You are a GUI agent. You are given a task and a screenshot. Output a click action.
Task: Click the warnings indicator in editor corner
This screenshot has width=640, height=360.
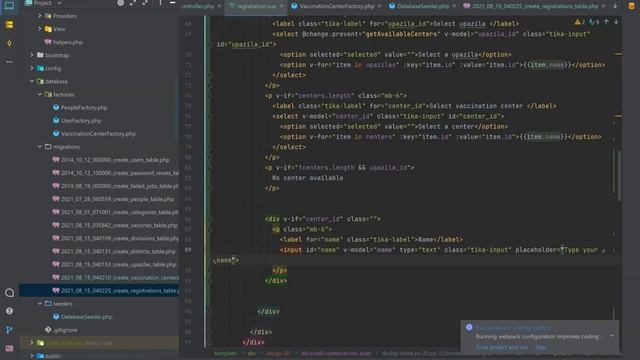(x=580, y=22)
